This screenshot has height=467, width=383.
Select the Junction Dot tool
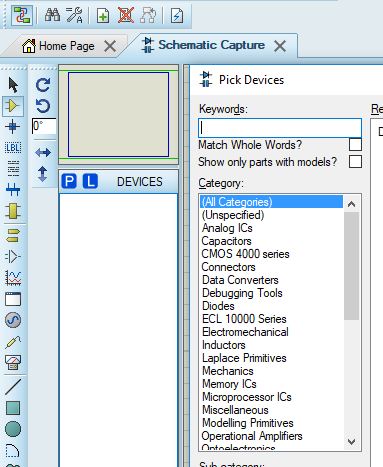tap(13, 127)
